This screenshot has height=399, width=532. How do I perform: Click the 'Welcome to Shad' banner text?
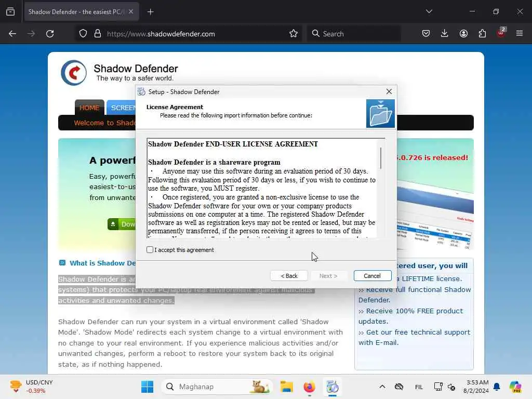(104, 123)
